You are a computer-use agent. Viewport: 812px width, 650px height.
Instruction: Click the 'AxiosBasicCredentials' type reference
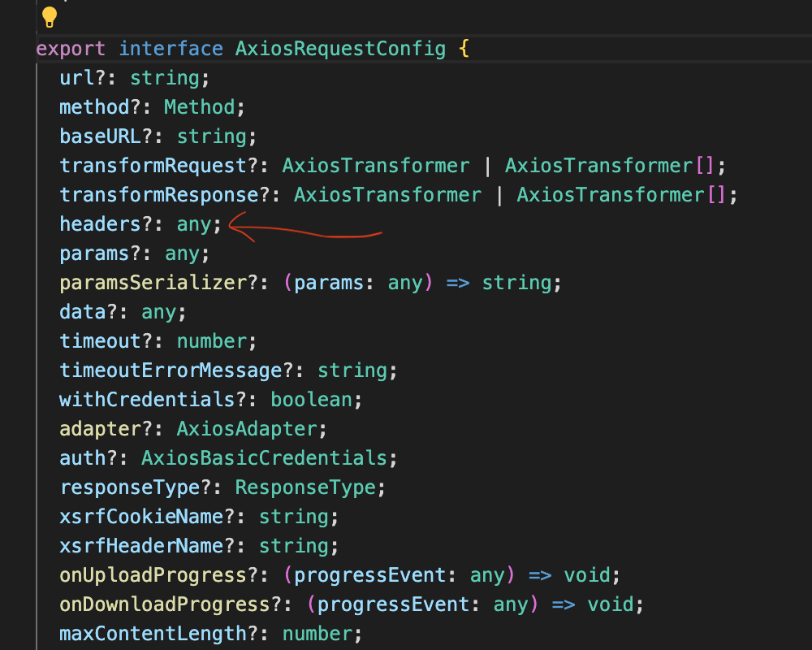click(264, 458)
